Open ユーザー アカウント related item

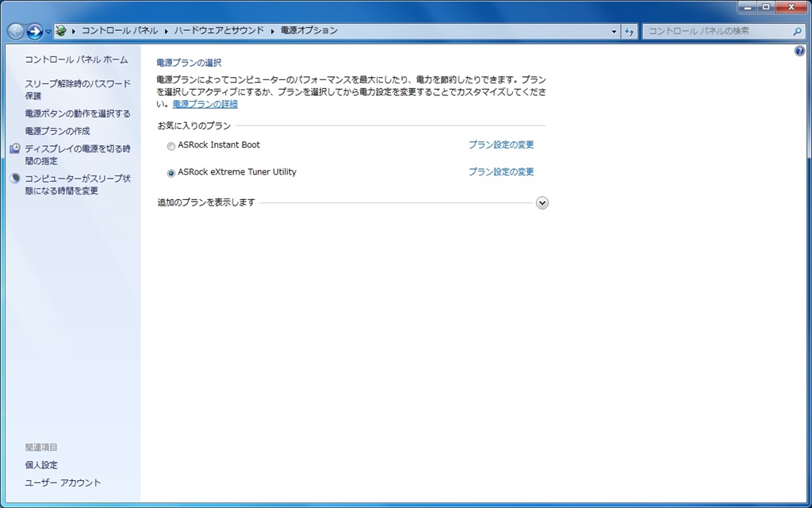63,483
